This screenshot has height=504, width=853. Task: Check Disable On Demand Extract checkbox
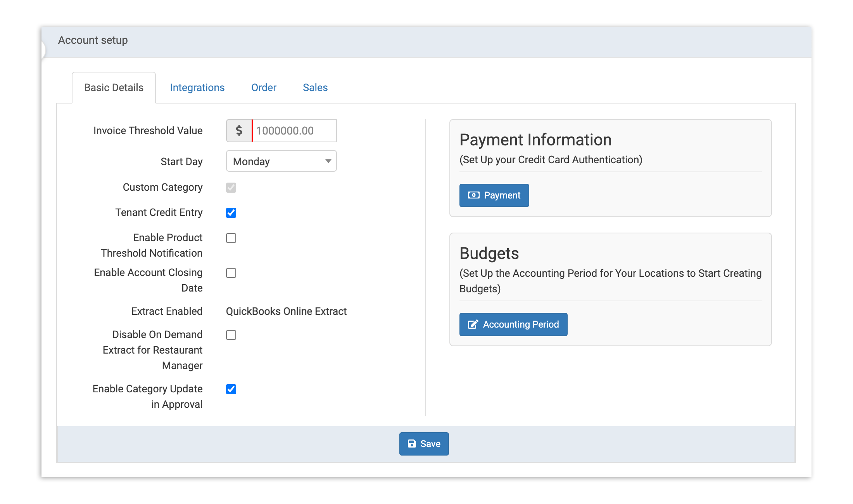pos(231,335)
